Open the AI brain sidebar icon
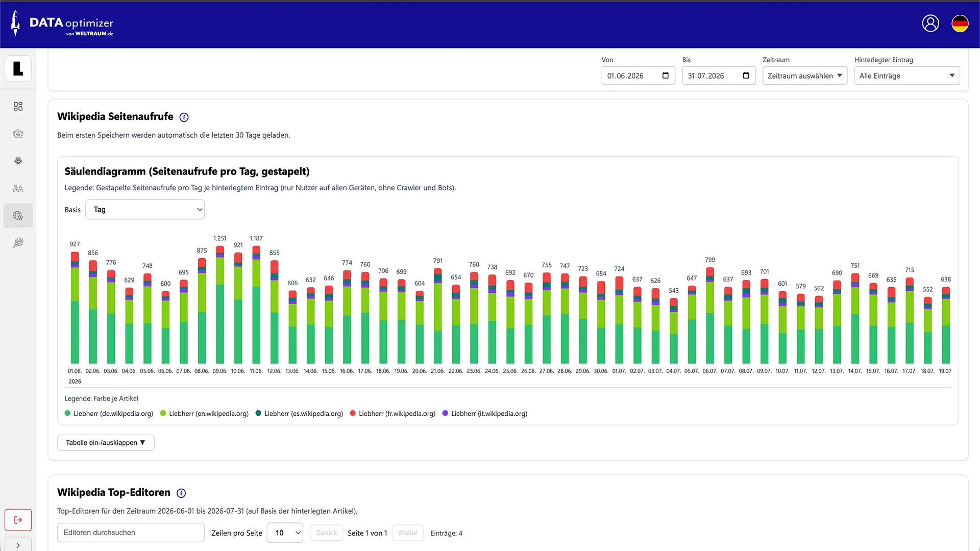 (18, 161)
